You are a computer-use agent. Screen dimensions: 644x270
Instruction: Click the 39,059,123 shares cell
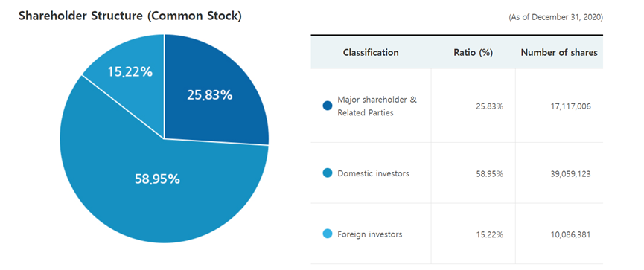570,173
